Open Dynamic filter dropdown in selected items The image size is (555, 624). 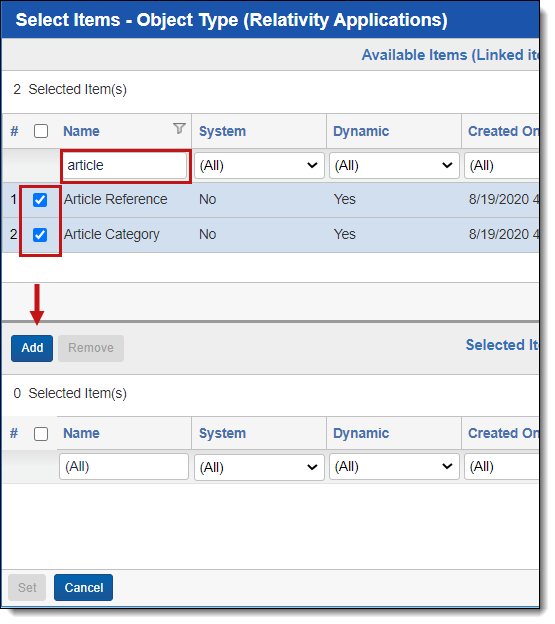(394, 467)
